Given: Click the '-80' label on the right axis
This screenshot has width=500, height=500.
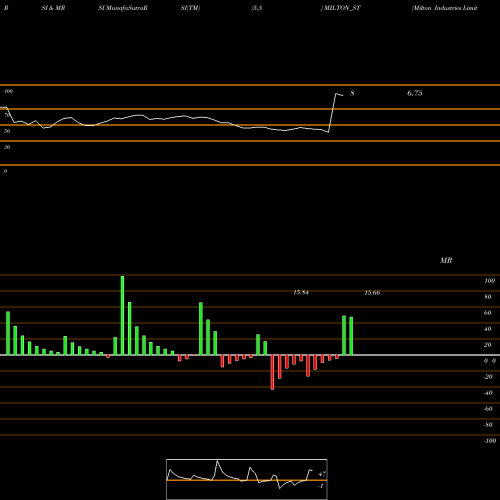Looking at the screenshot, I should [x=488, y=425].
